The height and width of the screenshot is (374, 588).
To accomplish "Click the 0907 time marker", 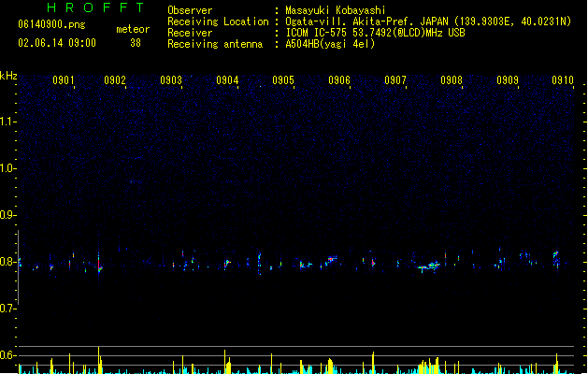I will coord(395,80).
